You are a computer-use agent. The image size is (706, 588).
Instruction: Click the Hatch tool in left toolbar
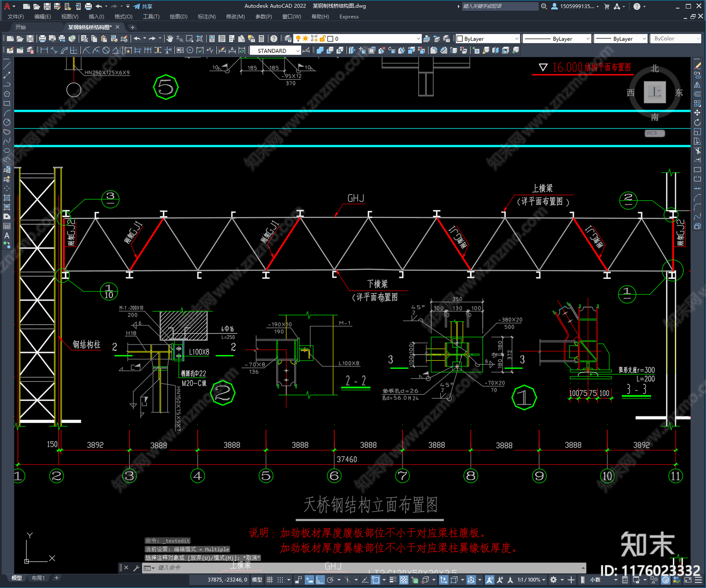(7, 198)
